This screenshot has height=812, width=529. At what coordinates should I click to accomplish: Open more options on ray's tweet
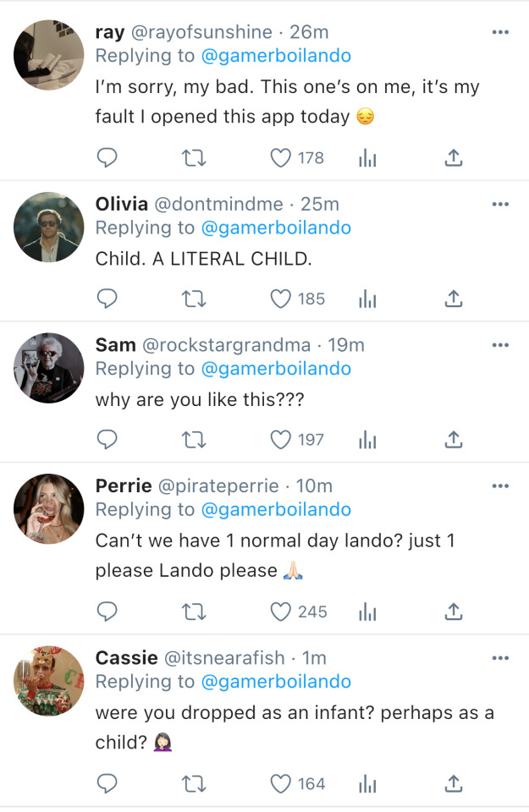click(500, 32)
